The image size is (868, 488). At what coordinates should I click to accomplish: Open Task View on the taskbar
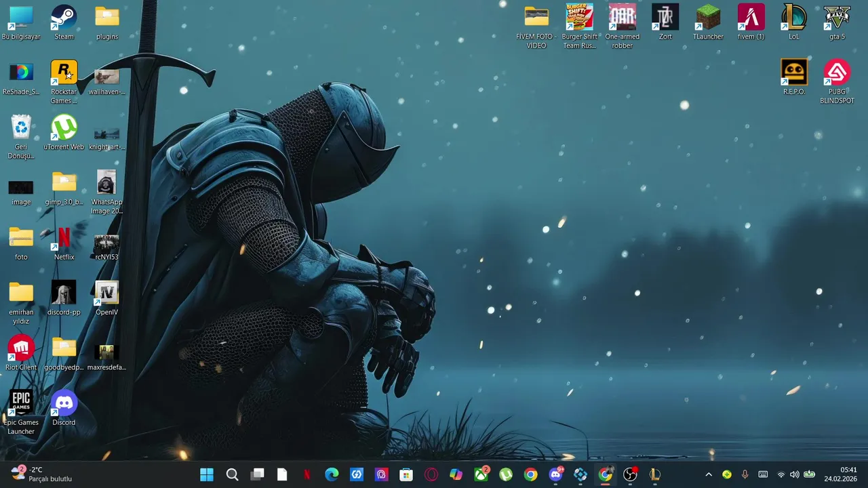pyautogui.click(x=257, y=474)
